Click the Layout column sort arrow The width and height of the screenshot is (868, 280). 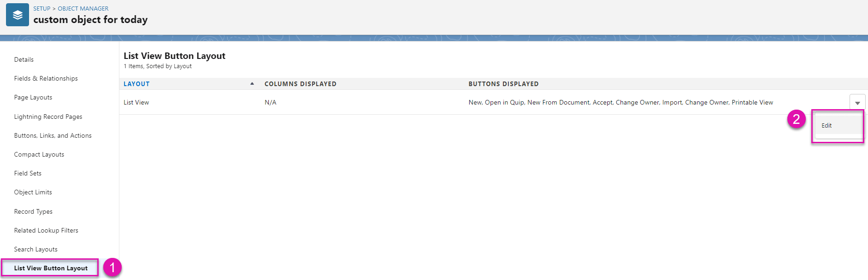[x=252, y=84]
